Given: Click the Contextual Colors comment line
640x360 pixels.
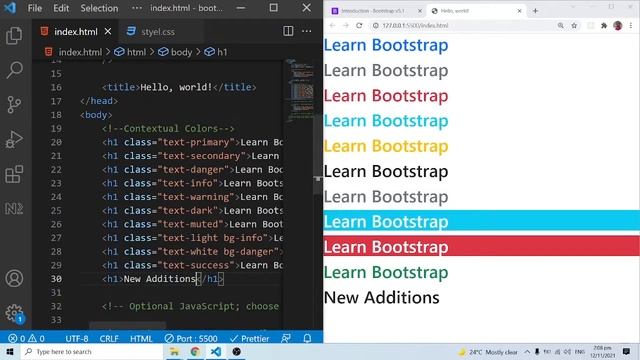Looking at the screenshot, I should tap(168, 129).
